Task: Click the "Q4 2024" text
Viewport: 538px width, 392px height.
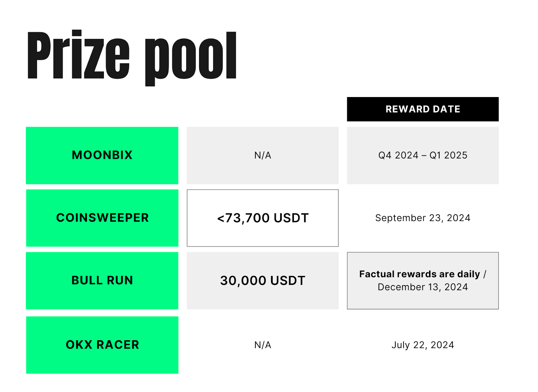Action: pos(398,155)
